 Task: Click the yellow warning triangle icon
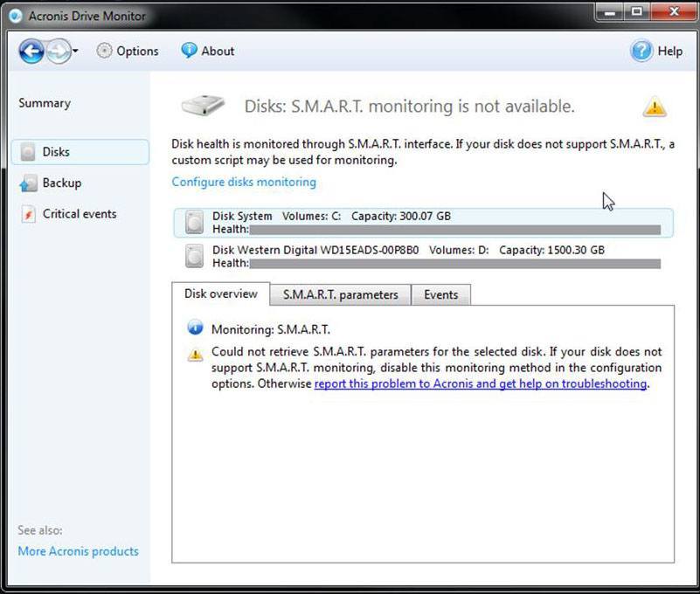click(653, 107)
